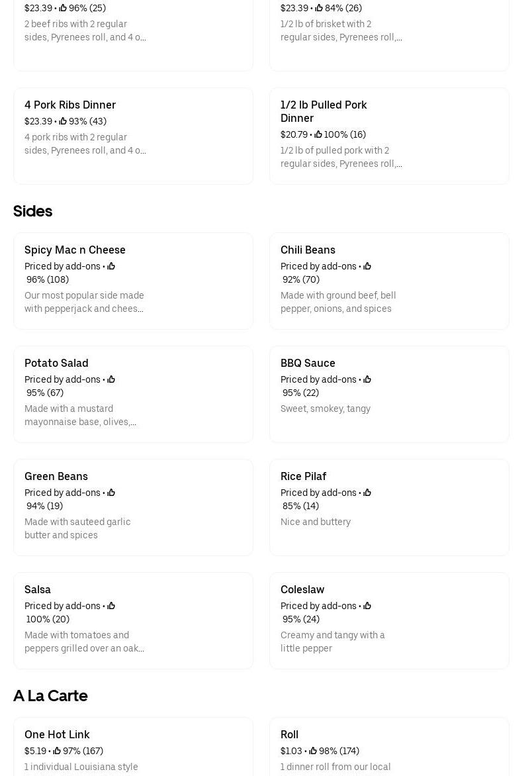Click the Sides section heading

(x=32, y=211)
